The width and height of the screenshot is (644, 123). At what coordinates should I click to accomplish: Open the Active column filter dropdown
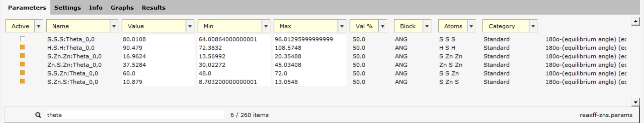point(39,26)
